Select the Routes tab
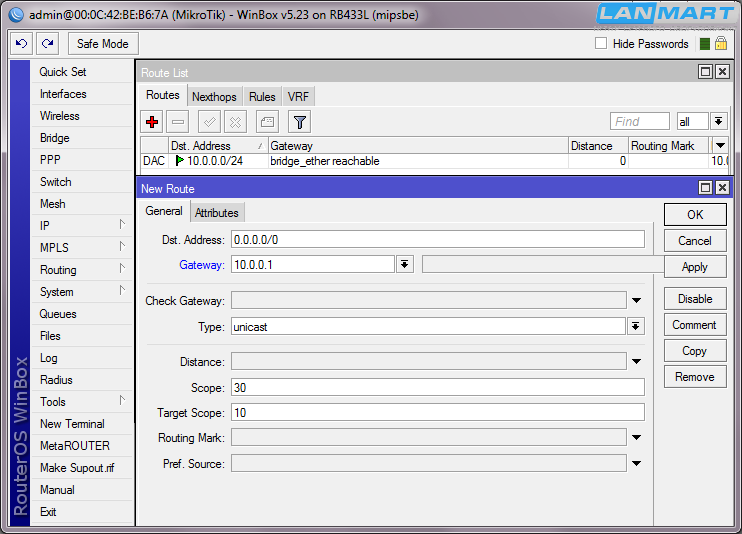 (162, 95)
